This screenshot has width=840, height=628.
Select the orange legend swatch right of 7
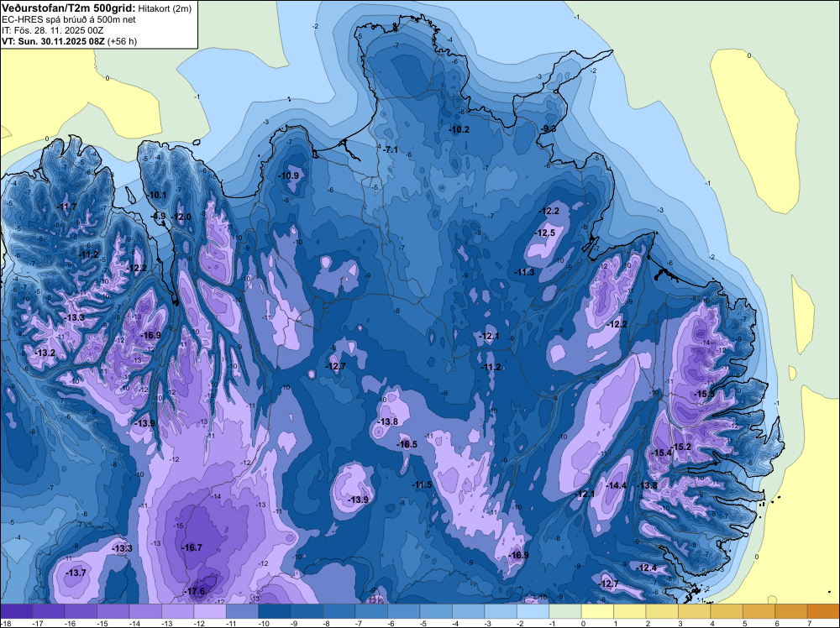point(823,611)
